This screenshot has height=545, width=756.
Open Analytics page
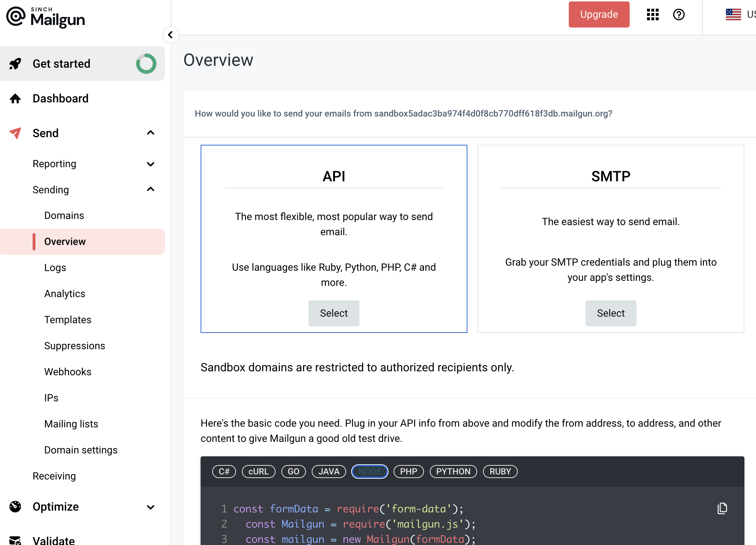tap(65, 293)
